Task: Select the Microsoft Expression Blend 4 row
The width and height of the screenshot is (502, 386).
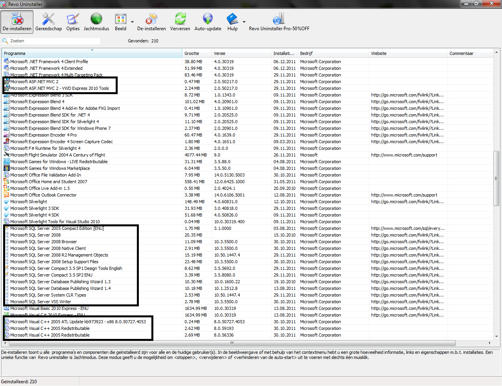Action: pyautogui.click(x=37, y=102)
